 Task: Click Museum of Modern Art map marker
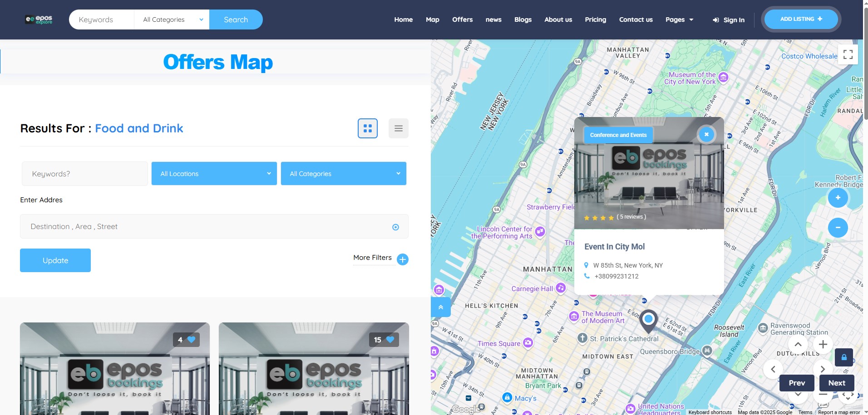point(574,316)
